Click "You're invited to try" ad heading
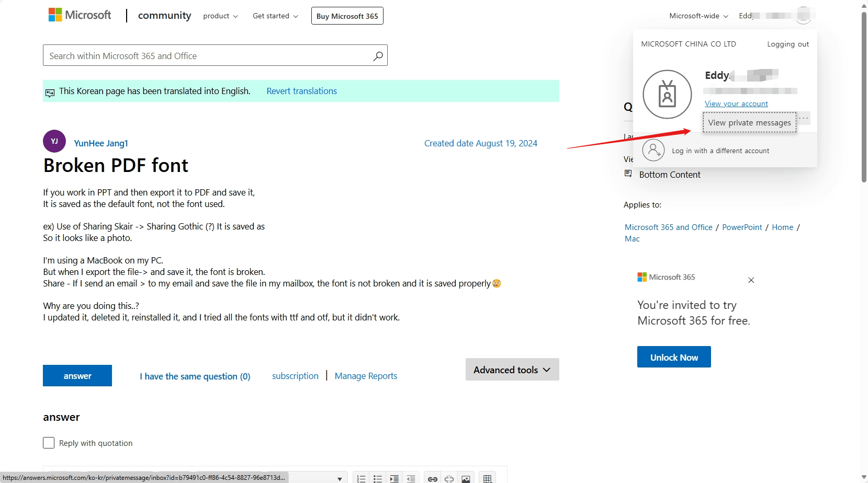The height and width of the screenshot is (483, 868). pyautogui.click(x=687, y=305)
